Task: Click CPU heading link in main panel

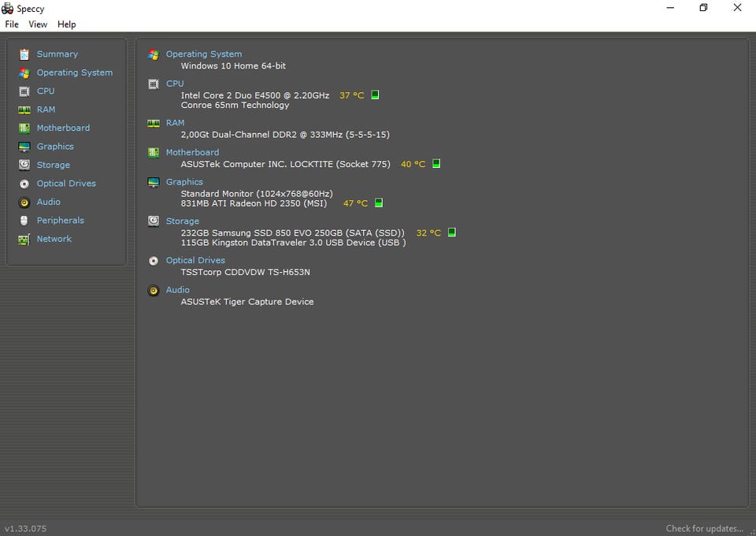Action: coord(175,84)
